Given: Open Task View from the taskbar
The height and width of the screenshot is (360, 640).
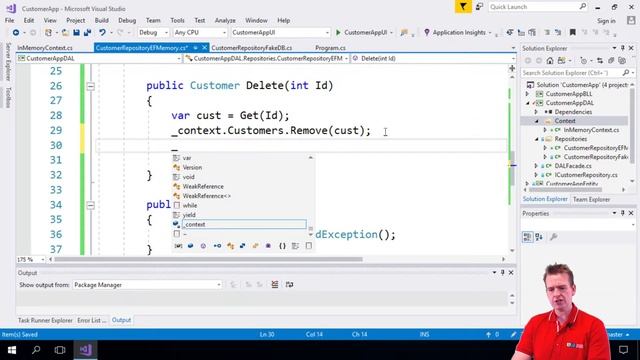Looking at the screenshot, I should (x=60, y=350).
